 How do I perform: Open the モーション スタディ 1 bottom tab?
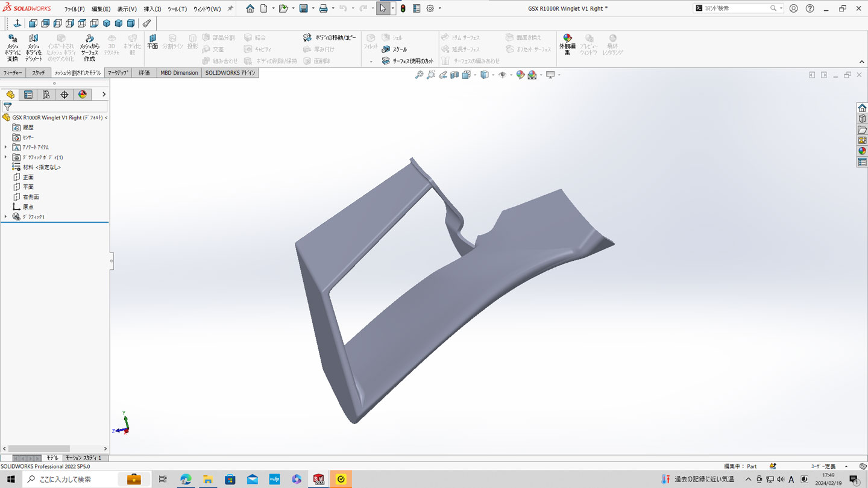click(x=83, y=458)
